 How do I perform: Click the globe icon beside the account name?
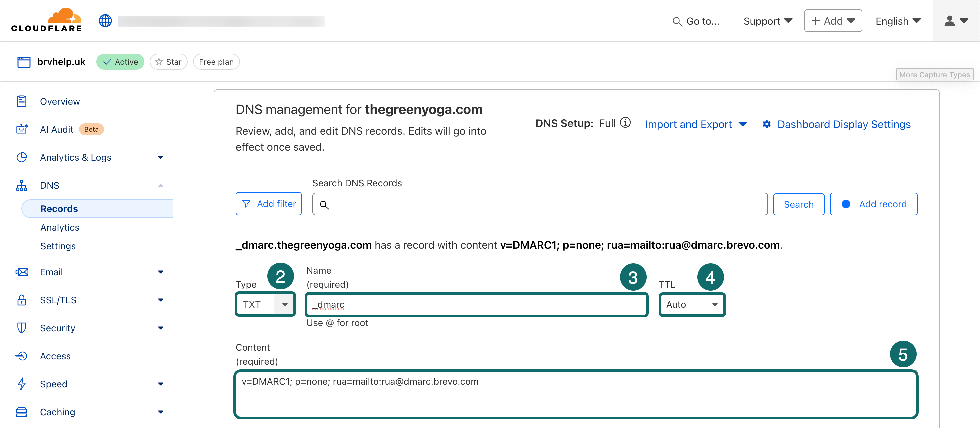(105, 21)
